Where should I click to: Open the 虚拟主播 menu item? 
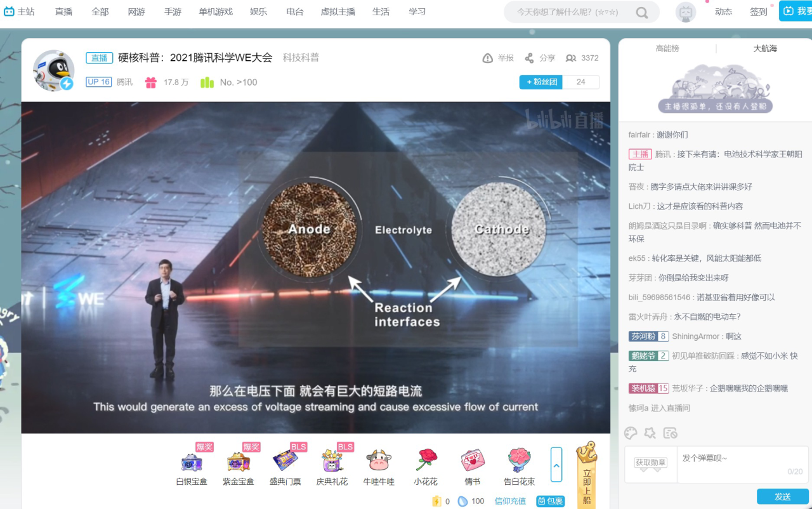point(337,12)
